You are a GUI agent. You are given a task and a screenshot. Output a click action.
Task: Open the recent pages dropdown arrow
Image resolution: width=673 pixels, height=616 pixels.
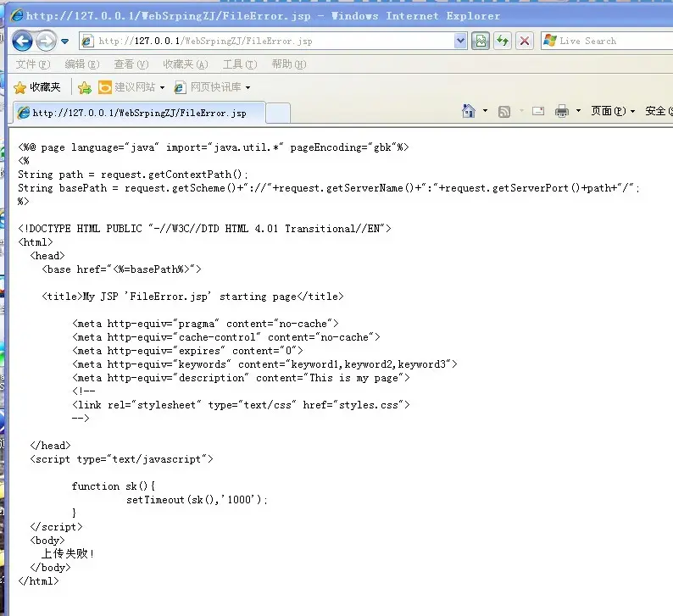64,42
